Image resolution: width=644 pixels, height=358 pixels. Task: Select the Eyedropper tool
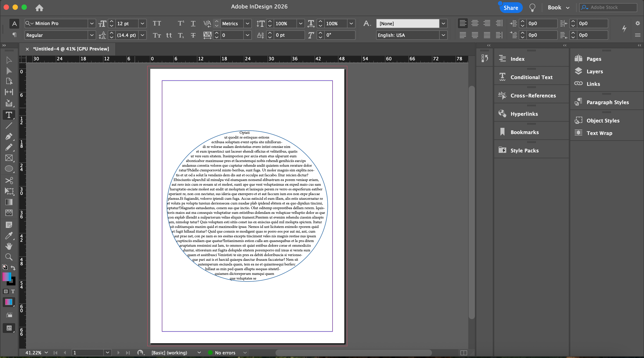tap(8, 236)
